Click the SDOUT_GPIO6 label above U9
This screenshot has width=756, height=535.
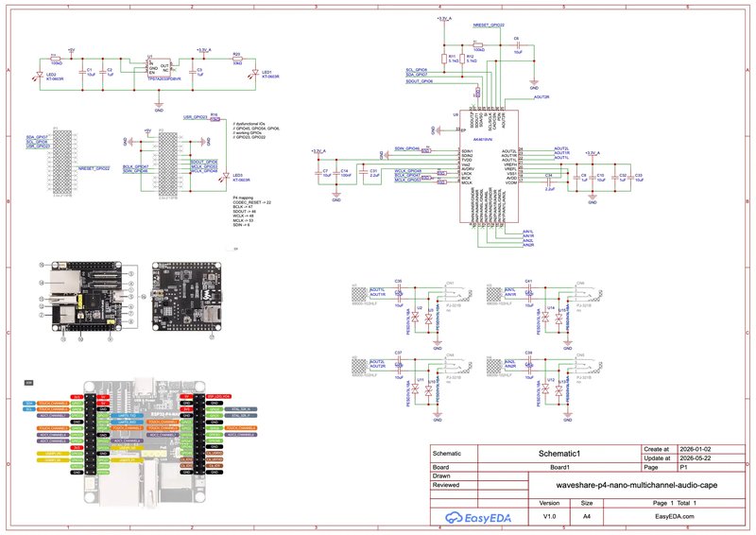click(x=419, y=81)
